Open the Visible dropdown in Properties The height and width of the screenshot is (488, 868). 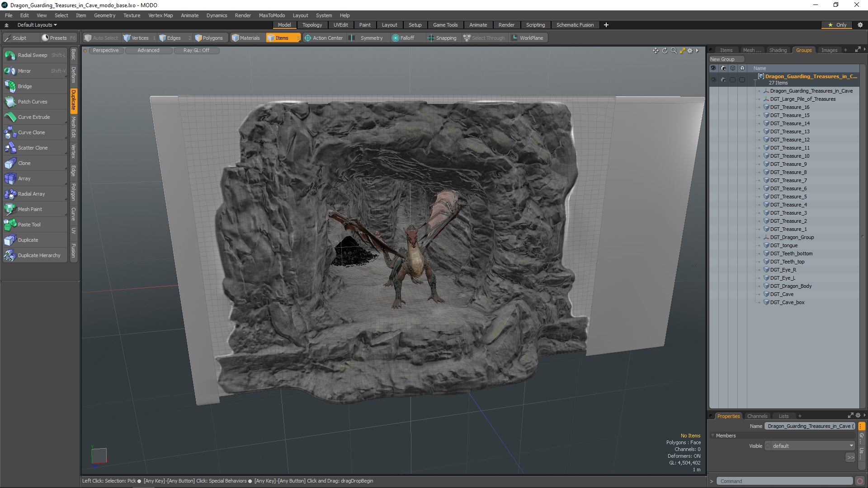click(811, 446)
